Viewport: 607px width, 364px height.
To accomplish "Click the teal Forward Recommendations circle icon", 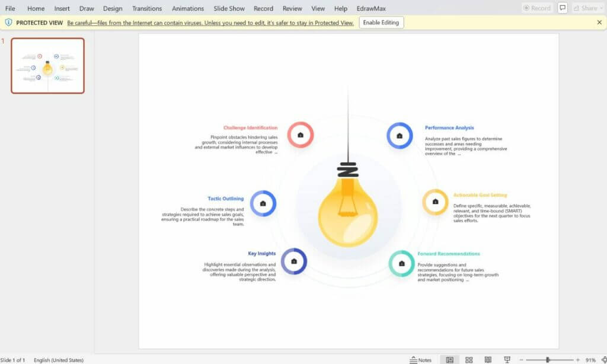I will 401,263.
